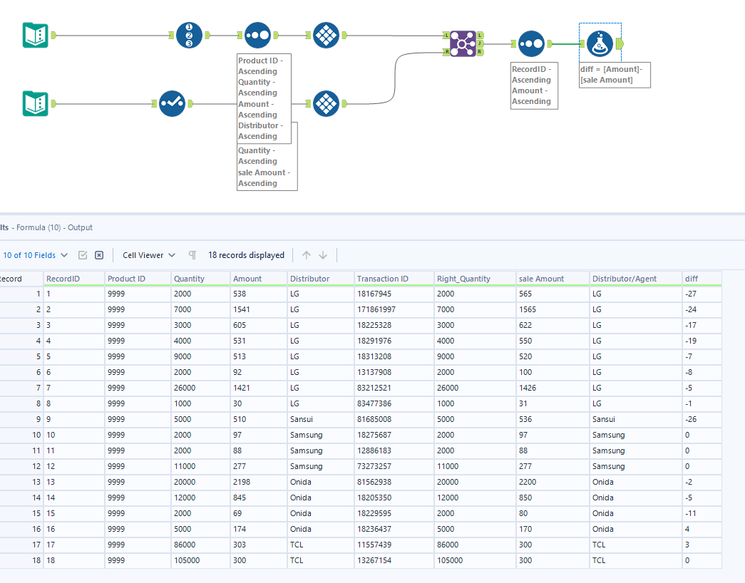Click the Record ID tool icon
This screenshot has width=745, height=583.
(x=189, y=35)
